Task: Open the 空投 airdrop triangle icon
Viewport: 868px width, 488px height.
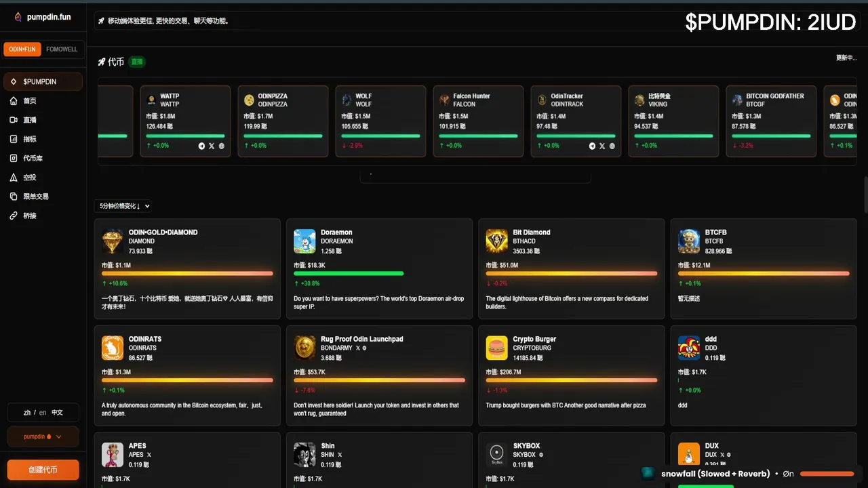Action: 14,178
